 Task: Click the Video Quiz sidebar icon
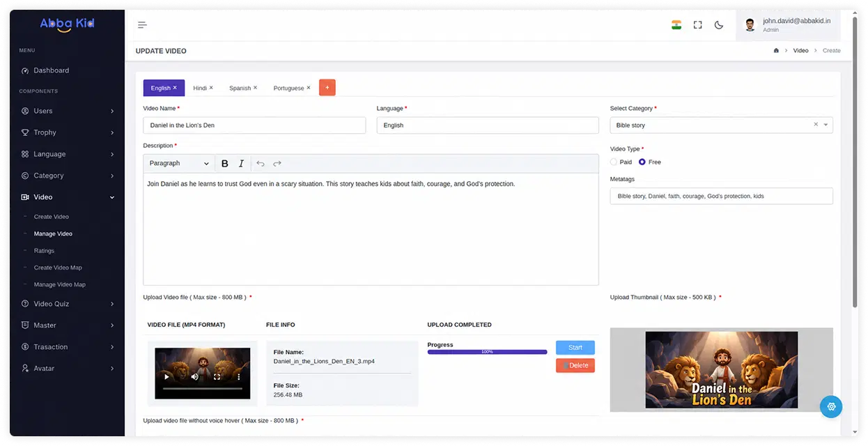(x=26, y=304)
